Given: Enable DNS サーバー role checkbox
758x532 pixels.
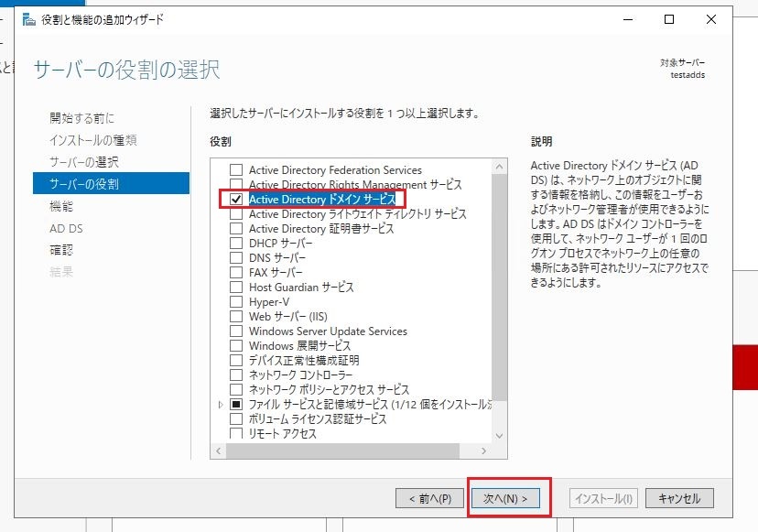Looking at the screenshot, I should click(236, 258).
